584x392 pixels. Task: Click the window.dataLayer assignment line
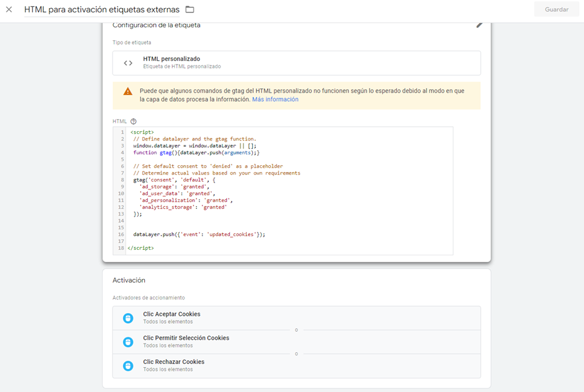point(195,146)
